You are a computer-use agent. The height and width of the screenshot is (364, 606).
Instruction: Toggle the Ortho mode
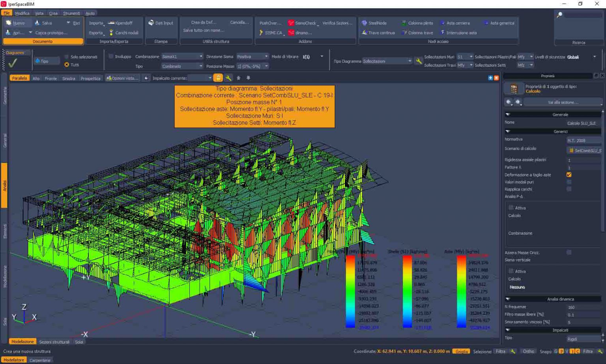(528, 351)
